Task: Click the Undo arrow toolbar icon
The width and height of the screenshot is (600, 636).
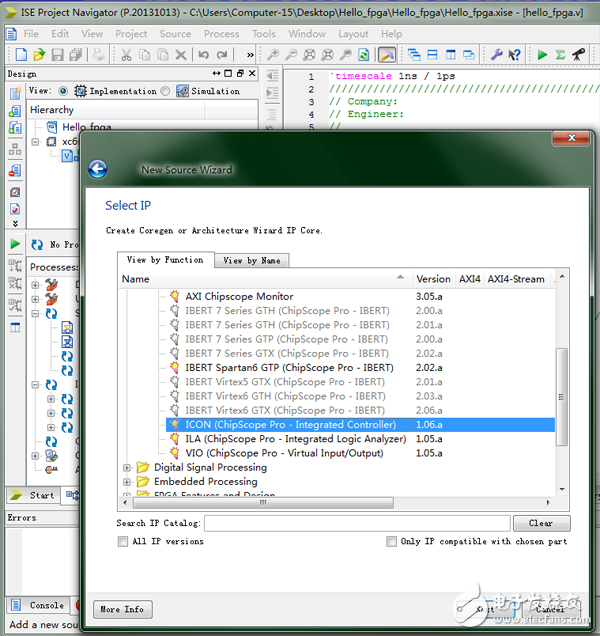Action: [x=205, y=54]
